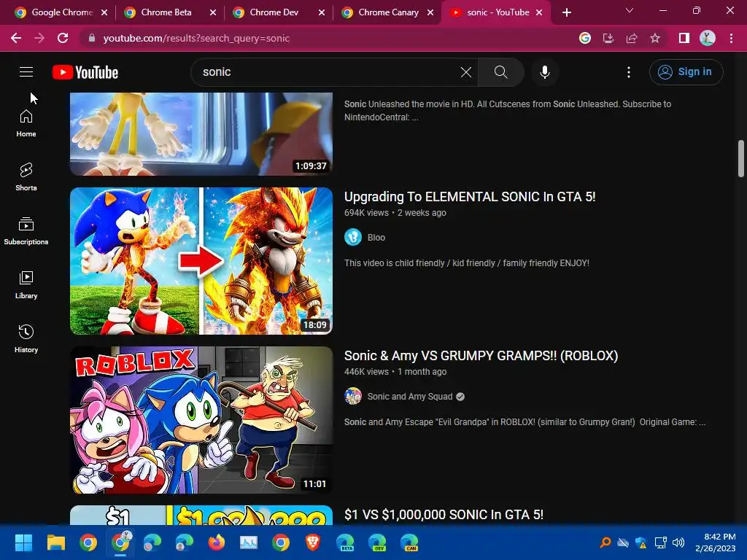View site info via the padlock icon
747x560 pixels.
click(x=92, y=38)
